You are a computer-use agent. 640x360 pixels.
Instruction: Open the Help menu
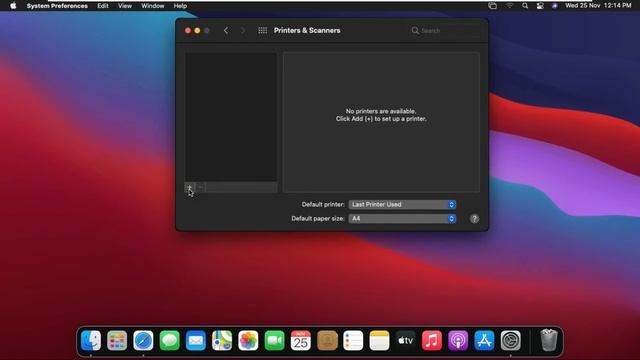tap(180, 6)
